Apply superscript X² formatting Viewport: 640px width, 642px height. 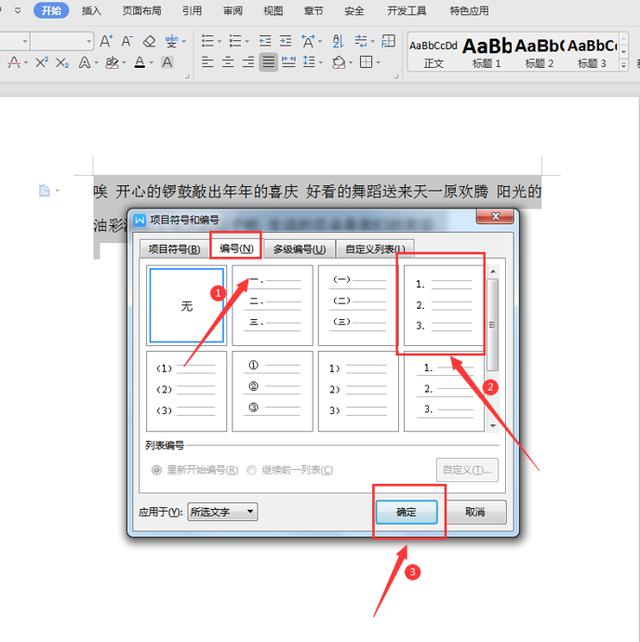(x=41, y=63)
